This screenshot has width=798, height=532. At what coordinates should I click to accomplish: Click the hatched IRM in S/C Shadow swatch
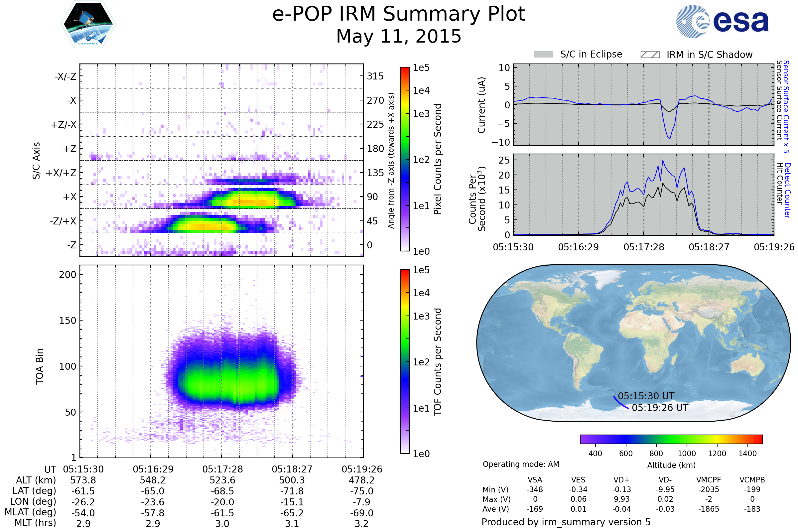650,55
